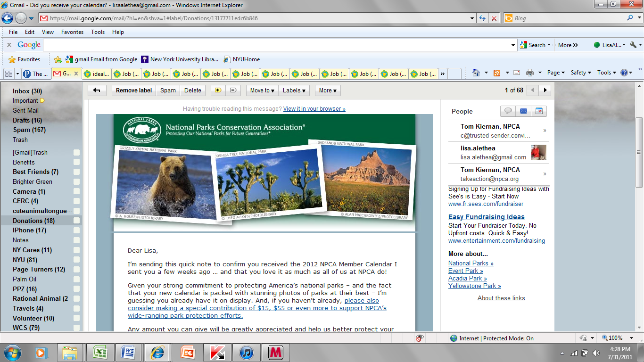Click the Windows Start button
Screen dimensions: 644x362
coord(12,352)
